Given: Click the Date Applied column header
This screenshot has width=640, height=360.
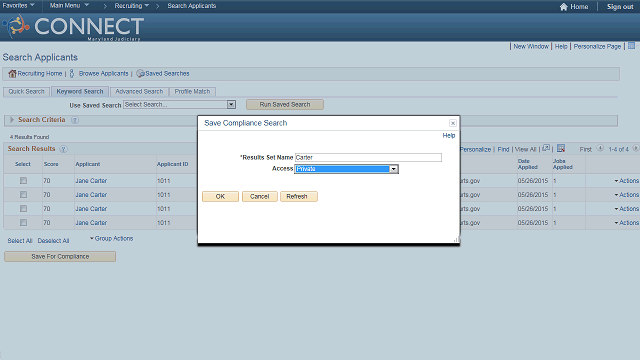Looking at the screenshot, I should tap(528, 164).
